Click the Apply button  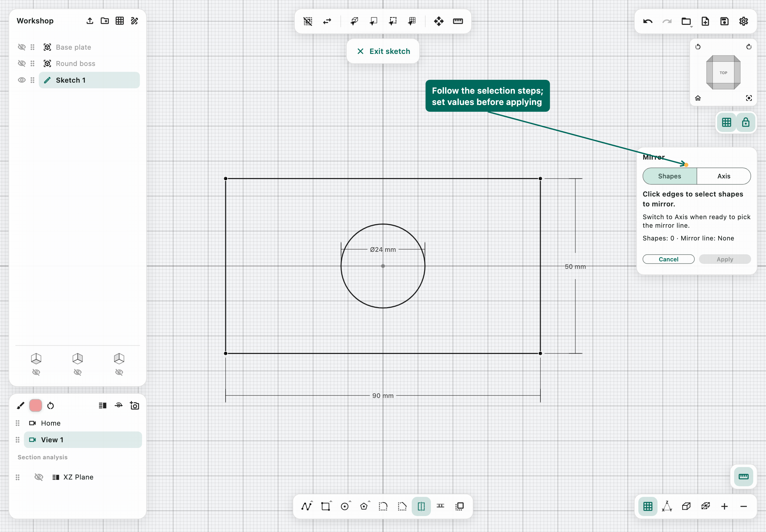point(725,259)
